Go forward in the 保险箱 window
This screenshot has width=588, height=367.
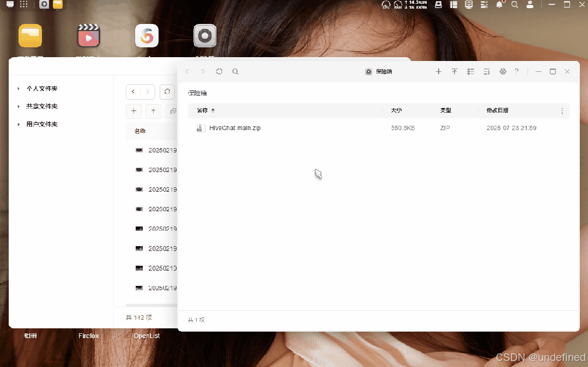(203, 71)
